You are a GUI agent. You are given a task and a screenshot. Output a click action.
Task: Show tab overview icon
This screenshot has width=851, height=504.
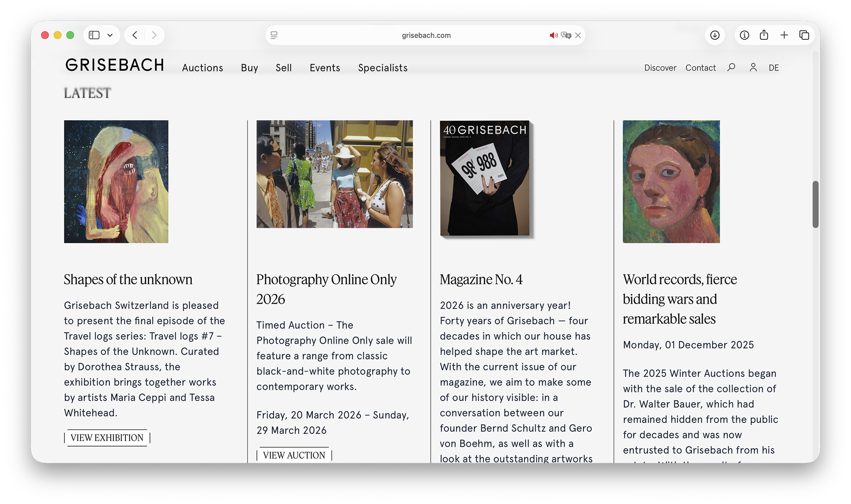point(804,35)
